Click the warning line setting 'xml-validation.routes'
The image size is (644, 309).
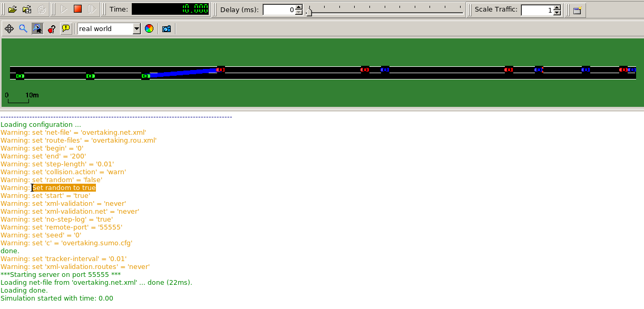(75, 267)
